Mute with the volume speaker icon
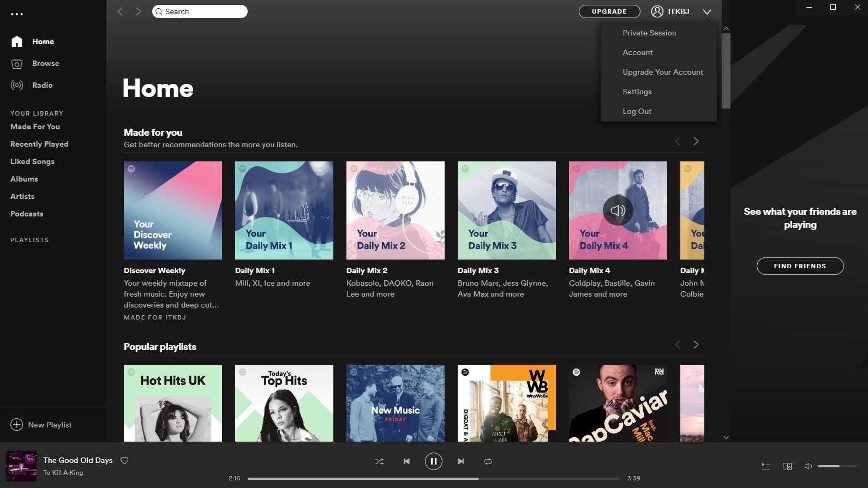Screen dimensions: 868x488 (808, 466)
